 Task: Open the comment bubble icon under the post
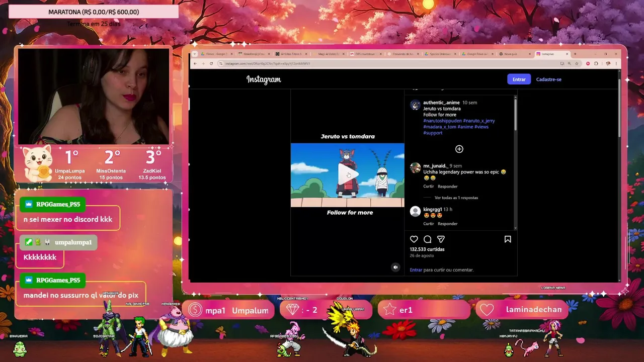click(x=428, y=239)
